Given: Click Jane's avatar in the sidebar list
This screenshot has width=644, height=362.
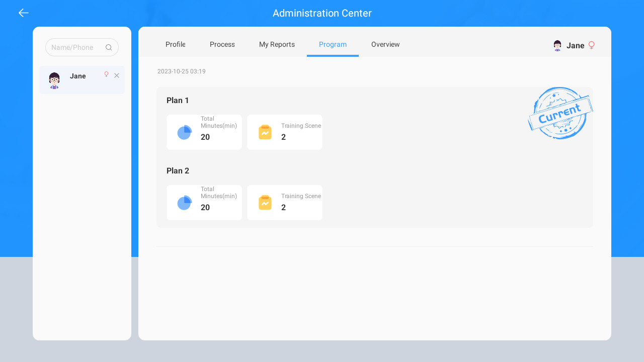Looking at the screenshot, I should click(54, 80).
